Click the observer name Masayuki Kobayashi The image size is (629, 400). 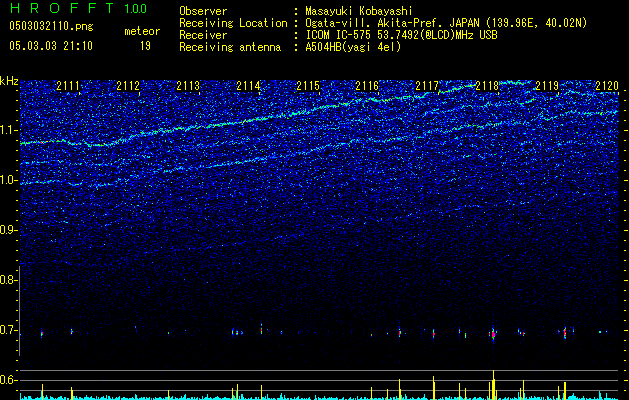coord(359,11)
